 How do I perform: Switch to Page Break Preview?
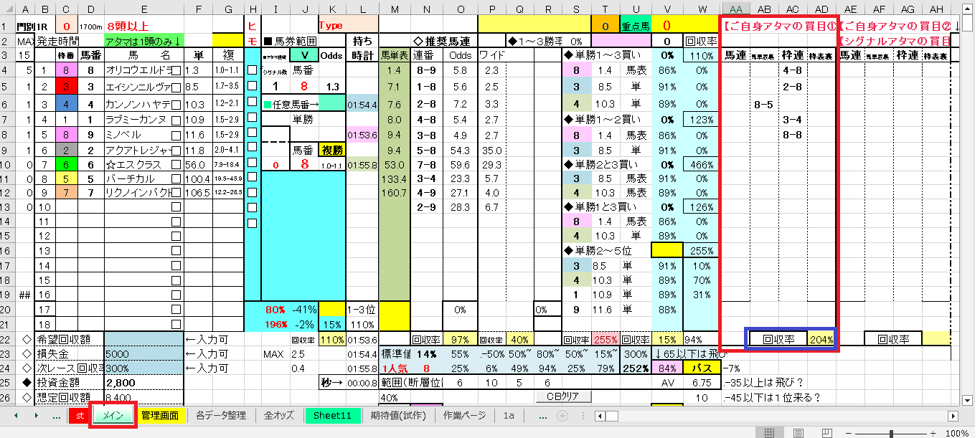point(825,433)
